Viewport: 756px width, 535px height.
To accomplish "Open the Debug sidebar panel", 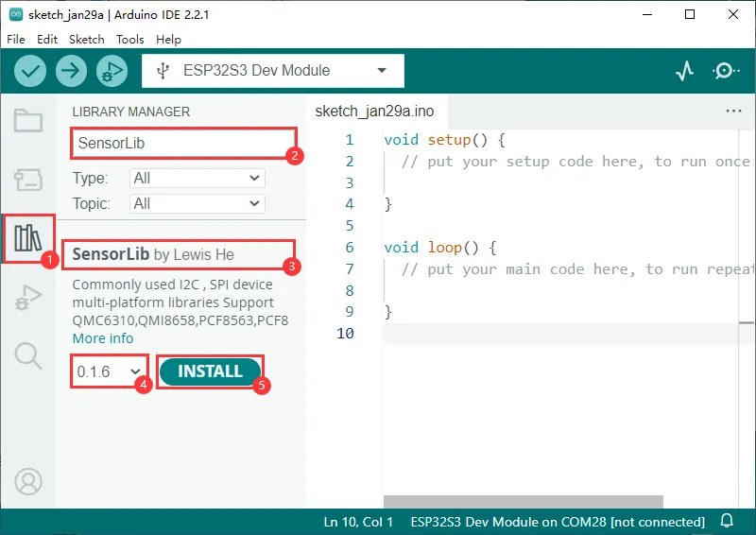I will coord(28,299).
